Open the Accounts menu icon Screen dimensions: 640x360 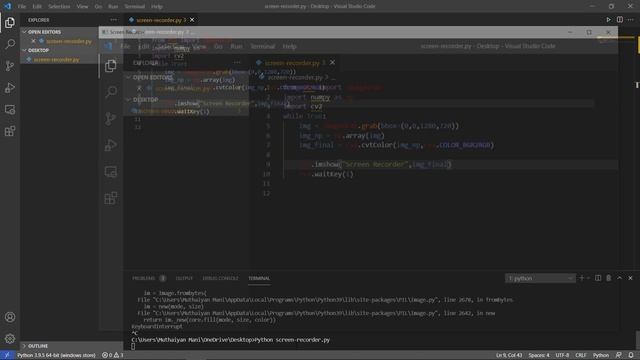coord(10,317)
